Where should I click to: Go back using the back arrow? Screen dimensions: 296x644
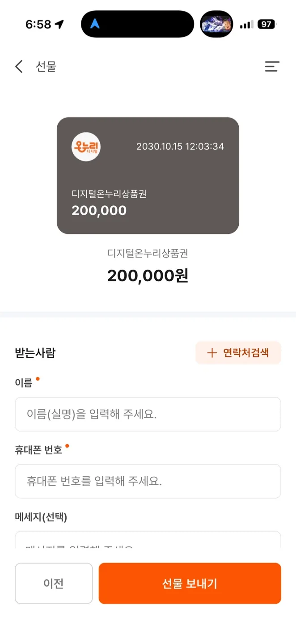click(19, 67)
